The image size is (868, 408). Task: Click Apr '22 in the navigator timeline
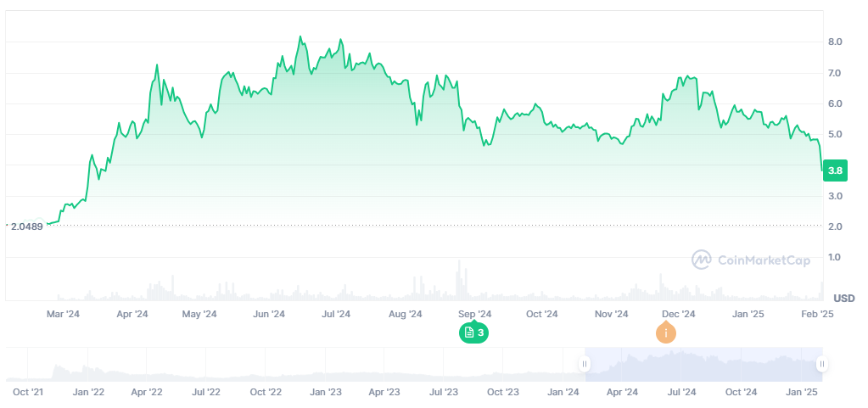coord(146,392)
